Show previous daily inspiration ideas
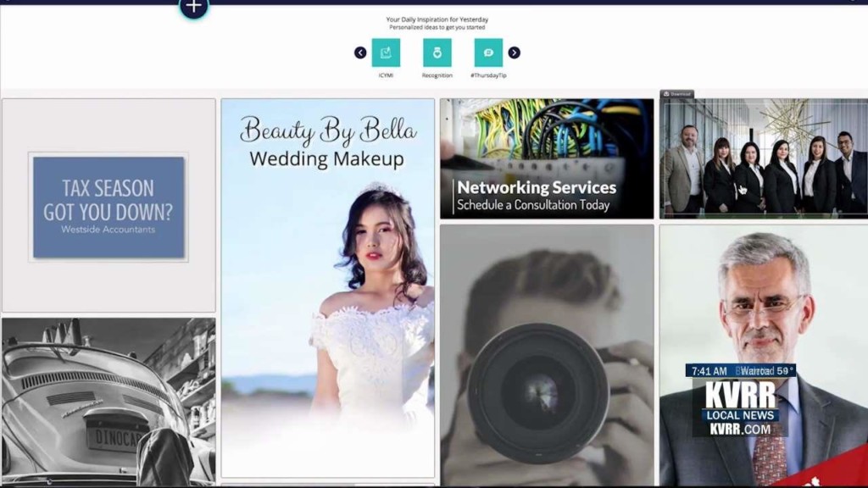868x488 pixels. pyautogui.click(x=360, y=53)
